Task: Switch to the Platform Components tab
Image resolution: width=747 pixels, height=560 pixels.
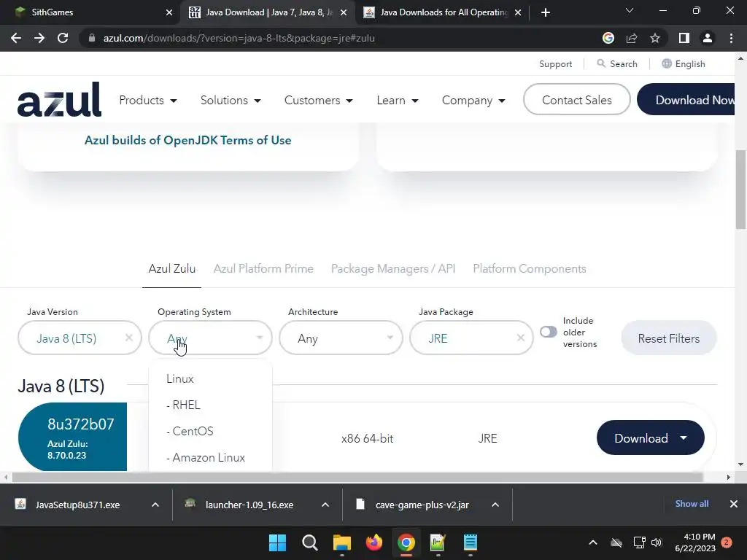Action: [x=530, y=269]
